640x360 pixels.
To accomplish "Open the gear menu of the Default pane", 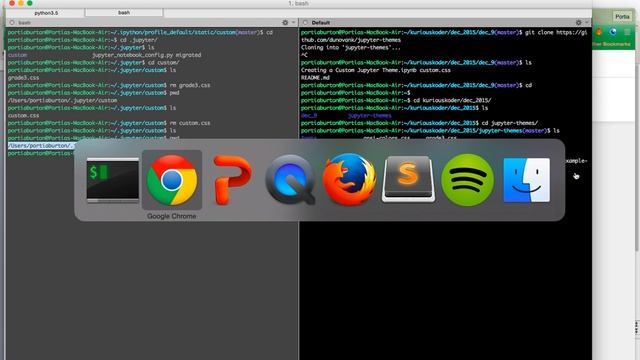I will [578, 22].
